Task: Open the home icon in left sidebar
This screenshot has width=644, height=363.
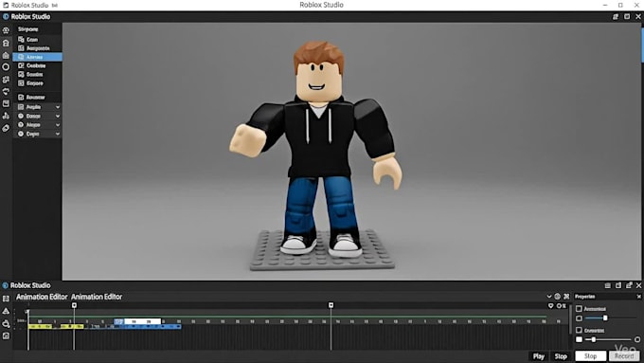Action: [x=6, y=43]
